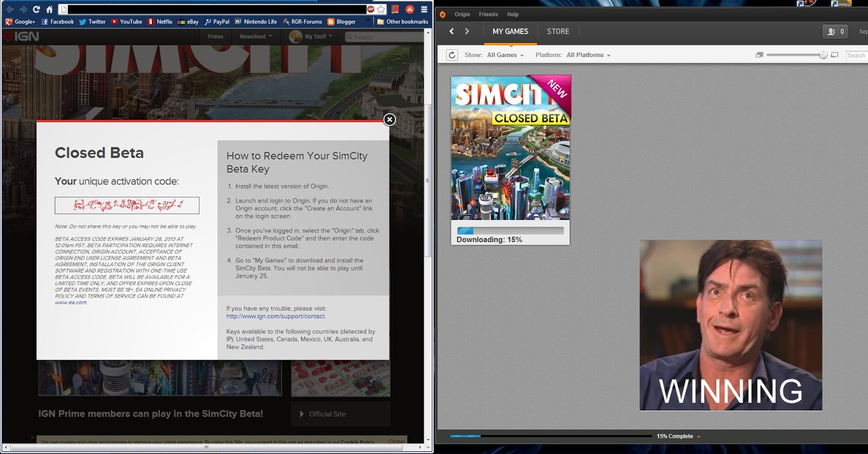868x454 pixels.
Task: Open the Twitter bookmark
Action: pyautogui.click(x=92, y=22)
